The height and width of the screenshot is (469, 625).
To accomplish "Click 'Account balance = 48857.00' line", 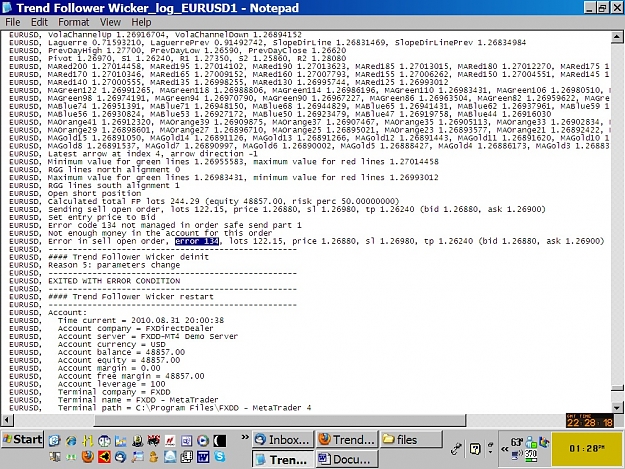I will (121, 352).
